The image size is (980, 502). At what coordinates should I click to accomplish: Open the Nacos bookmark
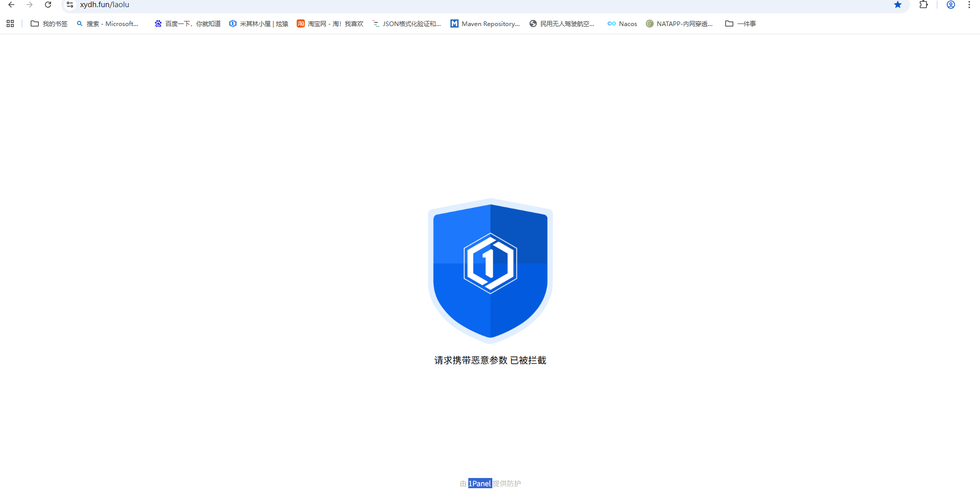[x=622, y=23]
